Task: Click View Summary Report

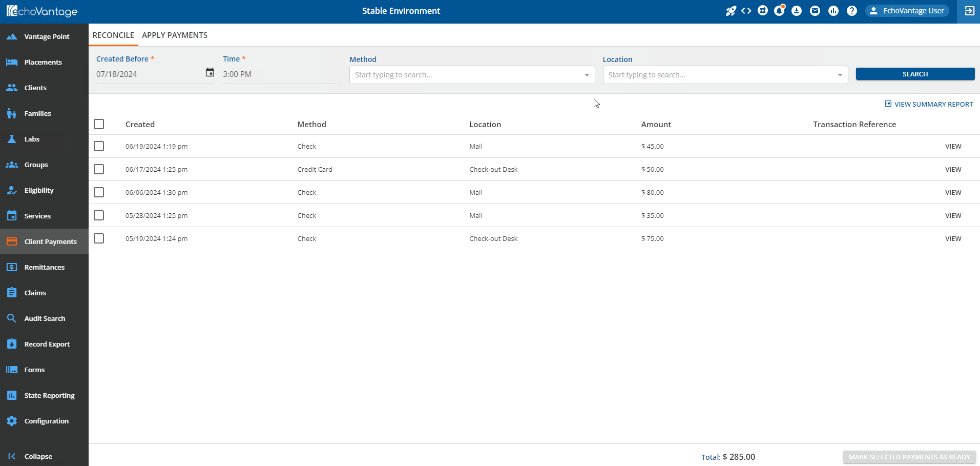Action: pos(929,104)
